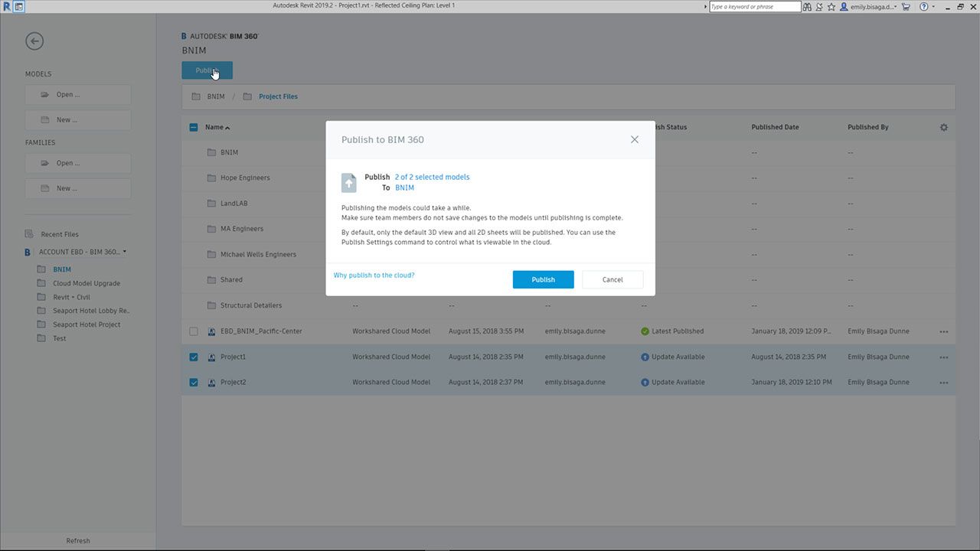This screenshot has height=551, width=980.
Task: Open table settings gear icon
Action: 943,127
